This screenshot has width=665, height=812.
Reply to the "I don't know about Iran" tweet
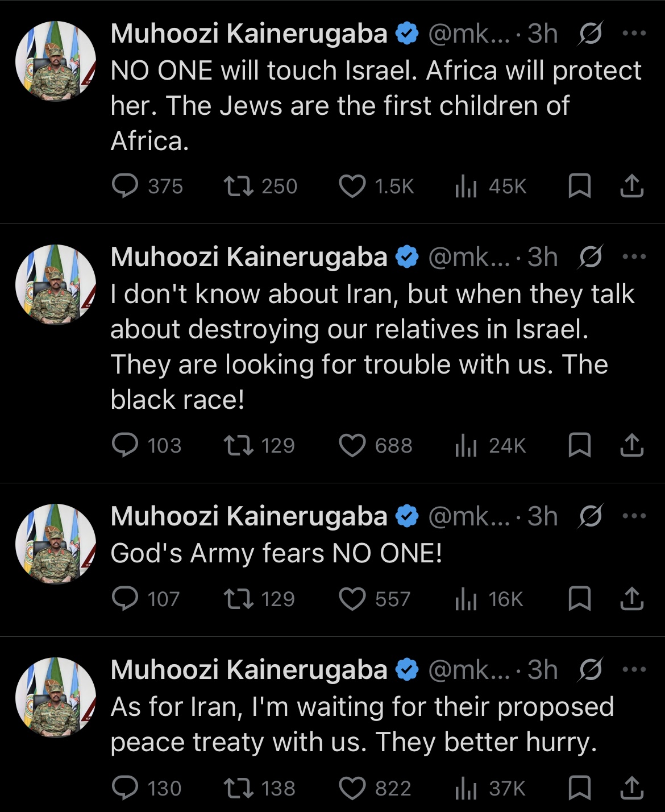pyautogui.click(x=125, y=445)
